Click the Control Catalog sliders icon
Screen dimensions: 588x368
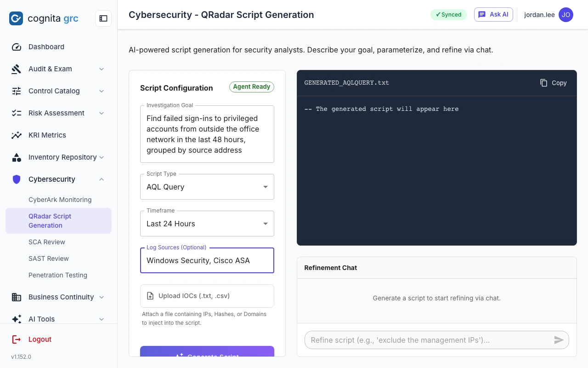coord(17,91)
